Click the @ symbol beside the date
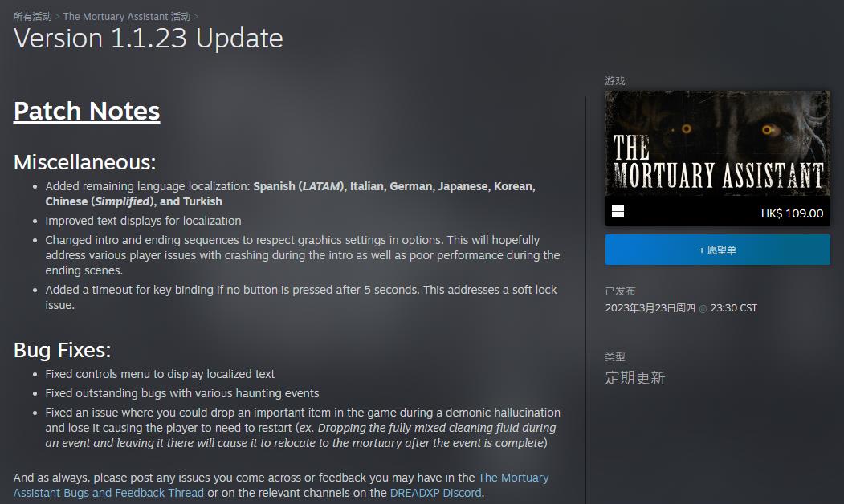 pos(703,309)
